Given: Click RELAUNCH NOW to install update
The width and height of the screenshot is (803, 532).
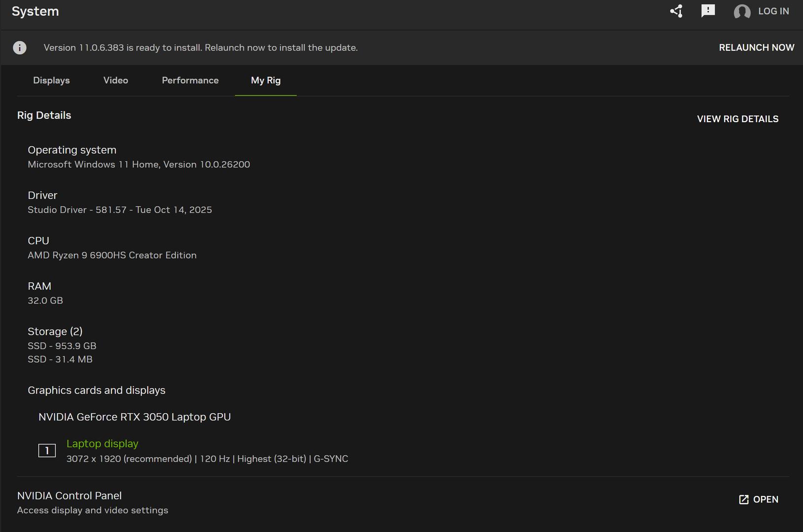Looking at the screenshot, I should pyautogui.click(x=756, y=48).
